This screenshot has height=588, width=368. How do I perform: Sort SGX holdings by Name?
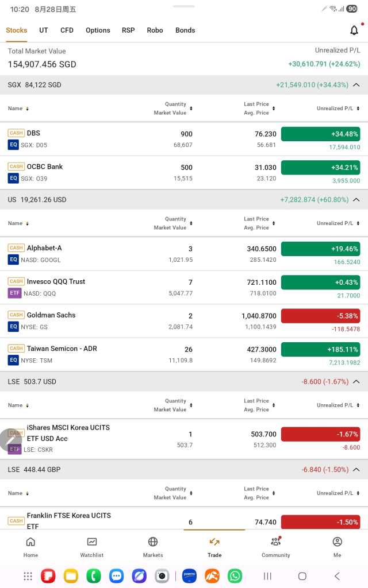pos(18,109)
